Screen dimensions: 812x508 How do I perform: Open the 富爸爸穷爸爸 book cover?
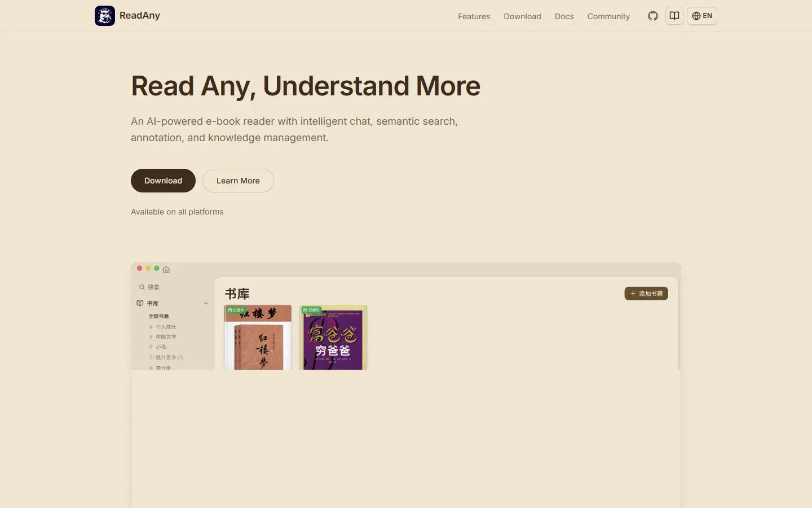[x=333, y=338]
